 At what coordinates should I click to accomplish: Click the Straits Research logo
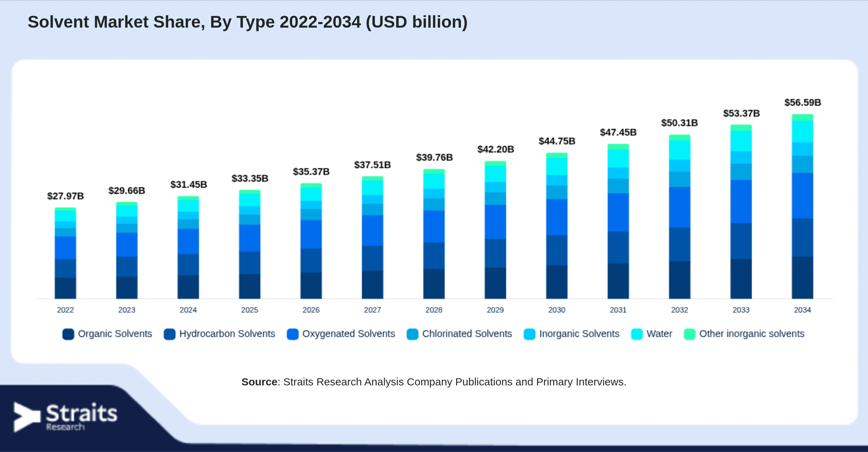pos(66,417)
